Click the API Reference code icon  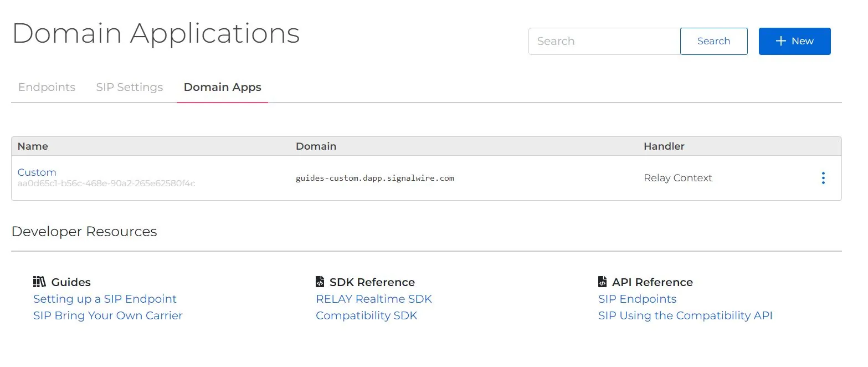point(603,281)
